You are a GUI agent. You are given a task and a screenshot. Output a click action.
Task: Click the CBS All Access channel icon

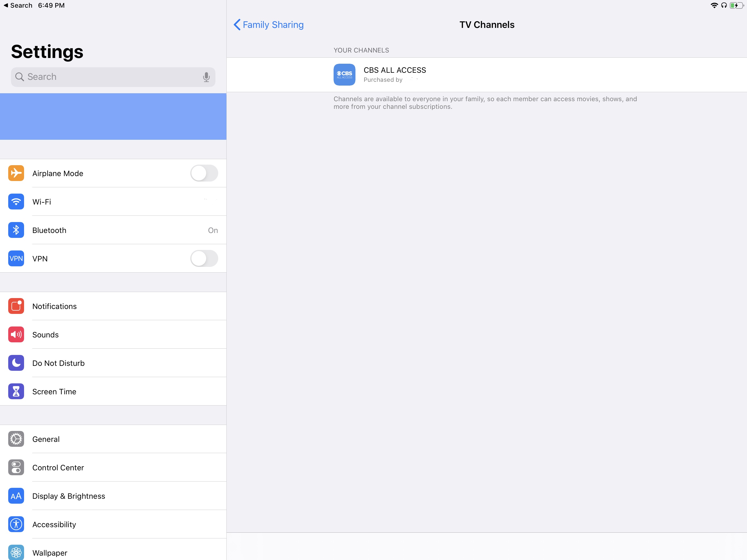click(x=344, y=75)
